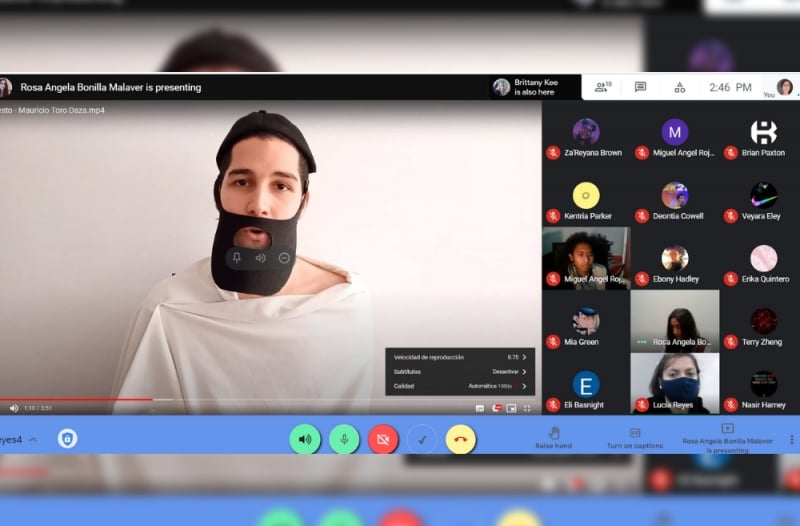This screenshot has width=800, height=526.
Task: Toggle the green microphone button
Action: [344, 439]
